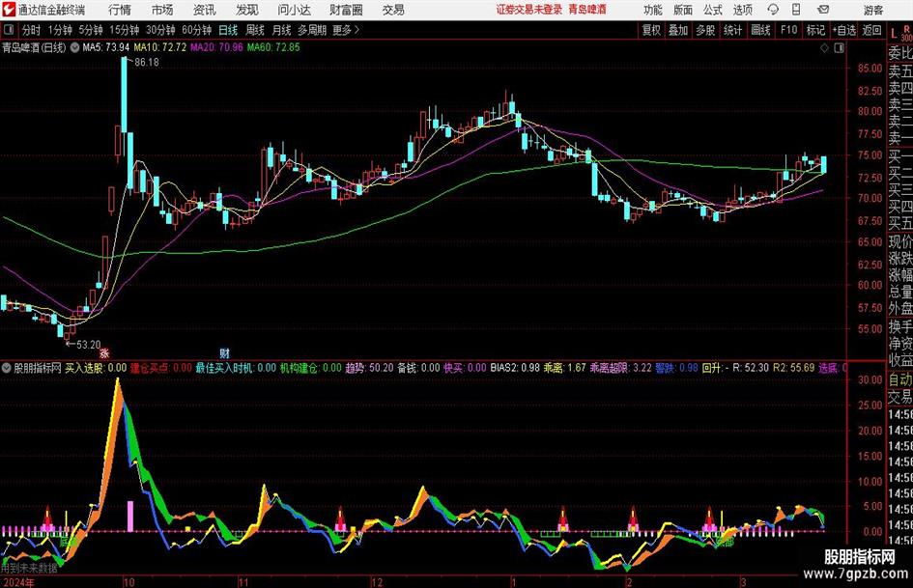
Task: Click the 画线 drawing tool button
Action: pyautogui.click(x=761, y=30)
